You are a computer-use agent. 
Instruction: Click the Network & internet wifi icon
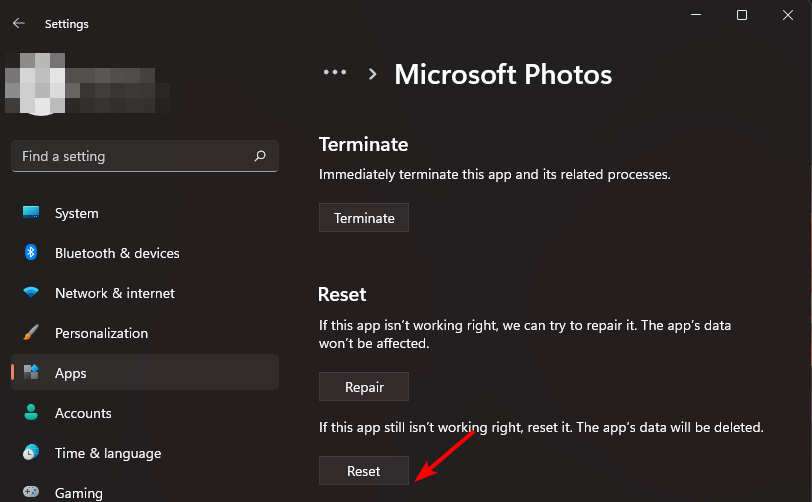tap(31, 293)
